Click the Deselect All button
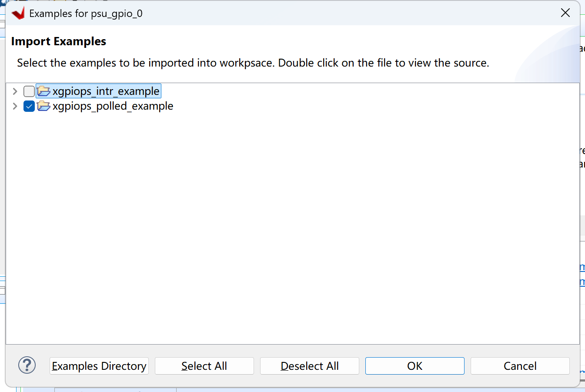The width and height of the screenshot is (585, 392). pos(310,366)
